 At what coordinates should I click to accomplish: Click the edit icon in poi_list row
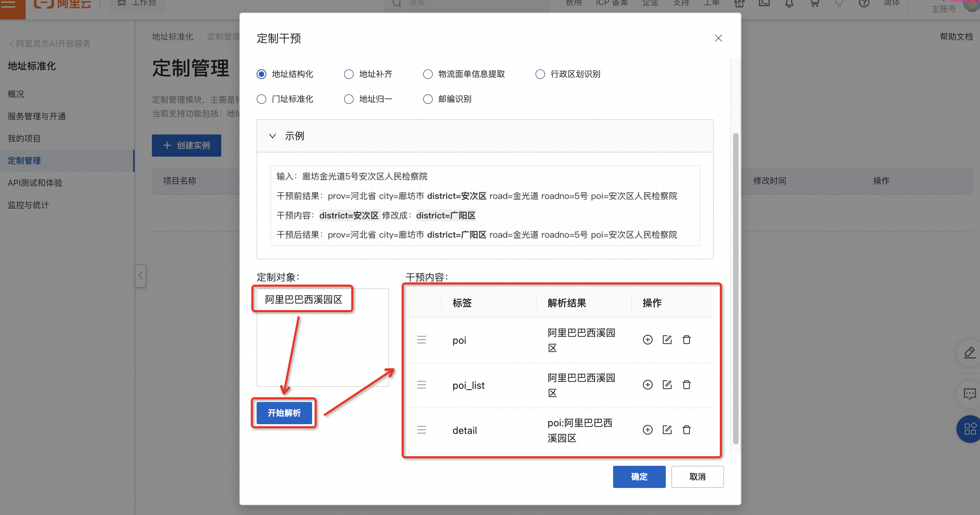coord(667,385)
